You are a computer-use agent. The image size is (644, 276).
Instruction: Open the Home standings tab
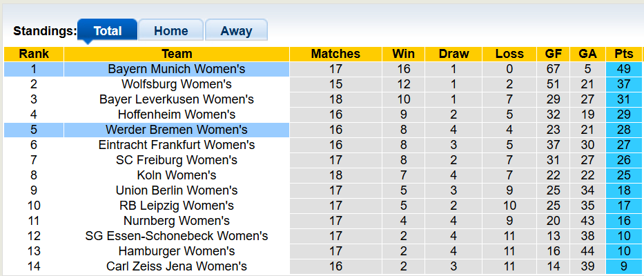[171, 31]
